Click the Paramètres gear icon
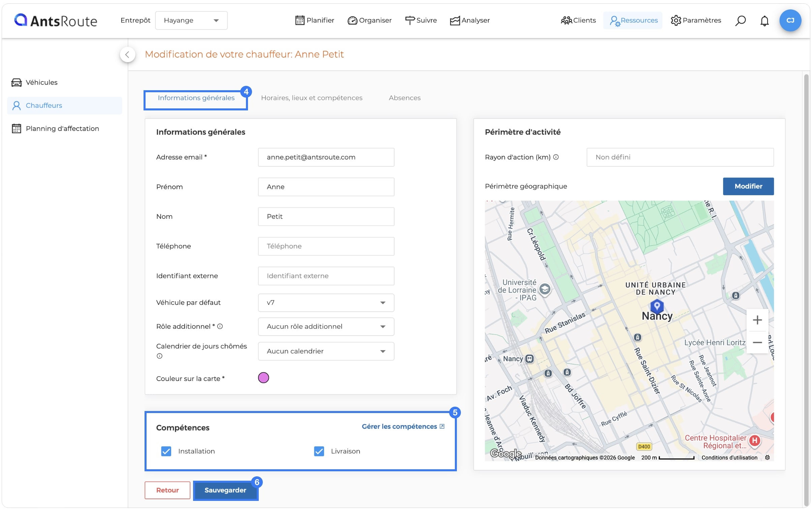The image size is (812, 511). pyautogui.click(x=676, y=21)
